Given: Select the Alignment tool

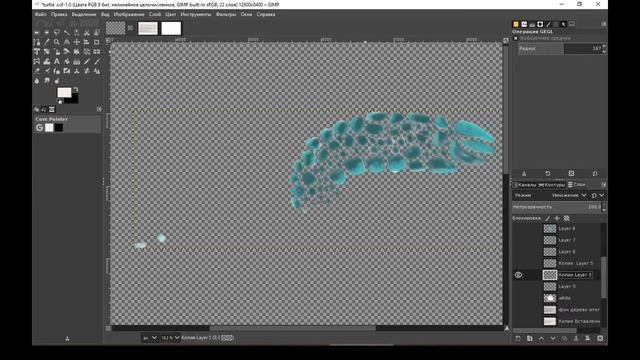Looking at the screenshot, I should tap(87, 42).
